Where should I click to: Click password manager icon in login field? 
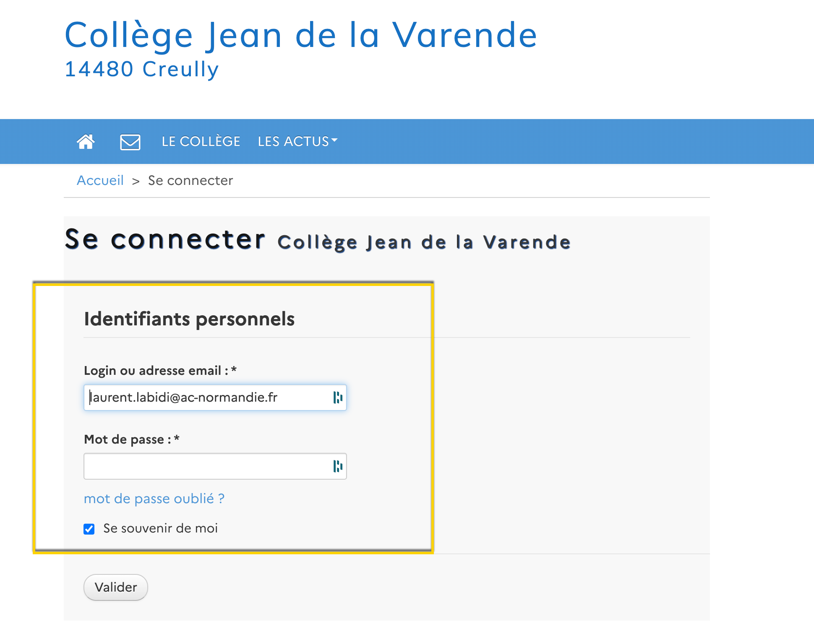338,397
